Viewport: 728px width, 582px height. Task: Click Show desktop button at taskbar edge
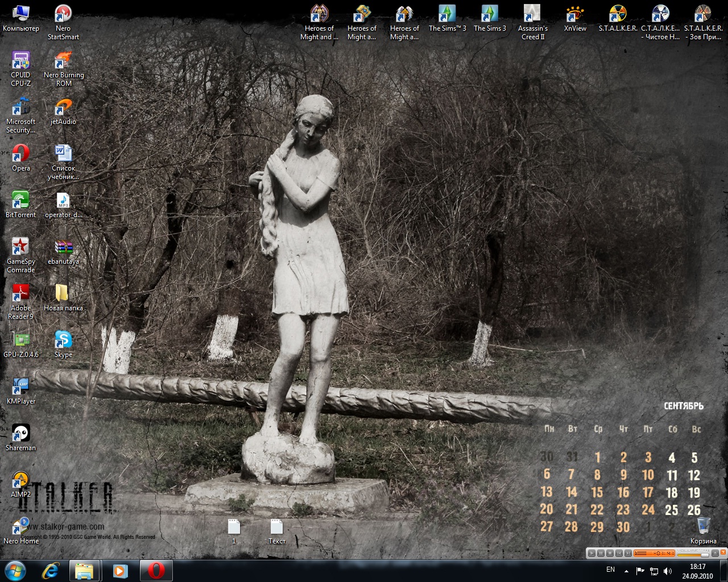[x=723, y=571]
